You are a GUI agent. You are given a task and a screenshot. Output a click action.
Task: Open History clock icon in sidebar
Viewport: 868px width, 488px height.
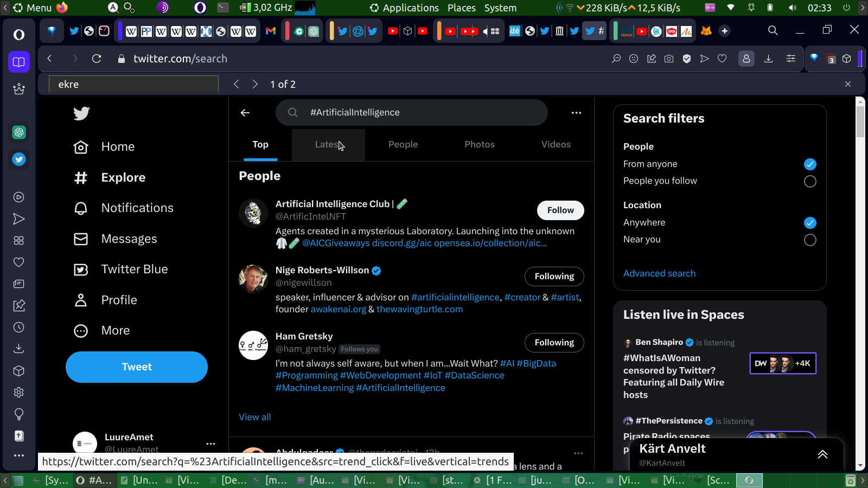click(19, 328)
